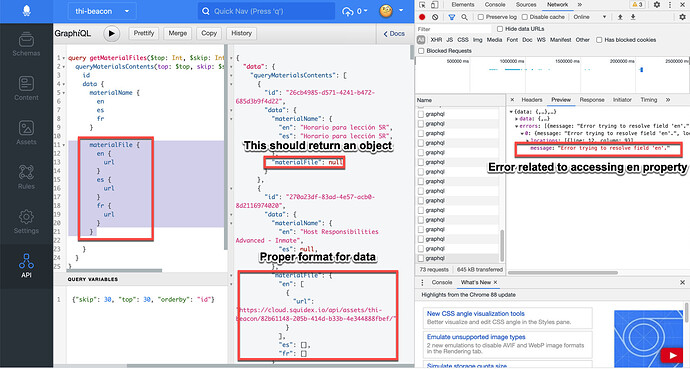Open the Response tab of the request
690x369 pixels.
(x=592, y=100)
